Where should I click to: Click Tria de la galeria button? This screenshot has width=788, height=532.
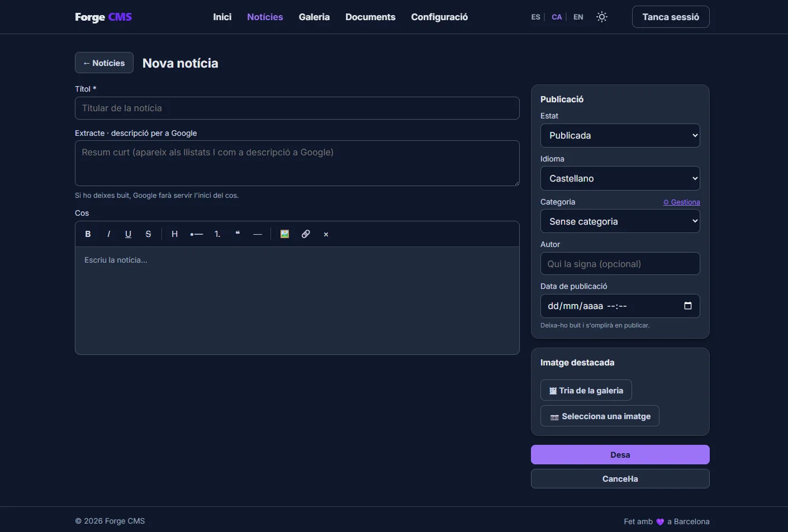586,390
